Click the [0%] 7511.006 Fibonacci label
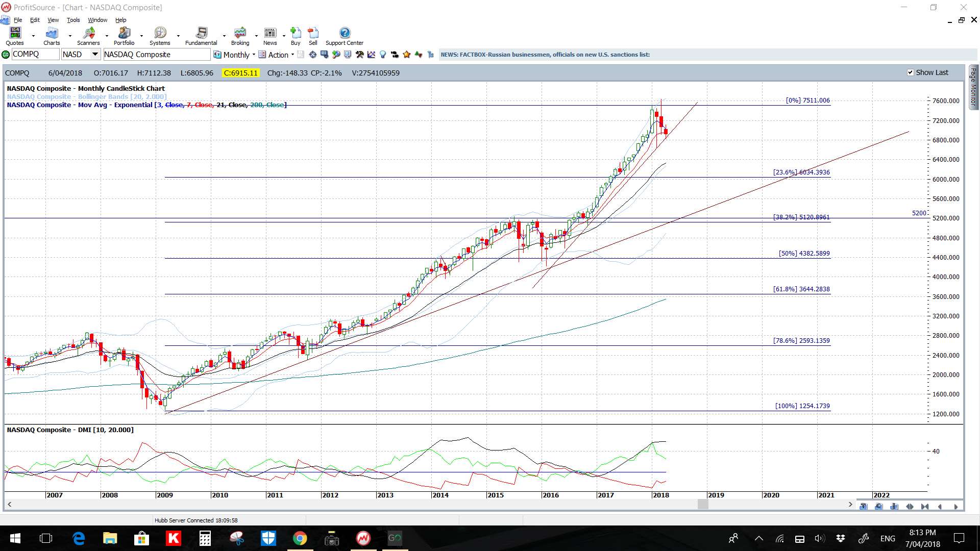The height and width of the screenshot is (551, 980). click(807, 100)
